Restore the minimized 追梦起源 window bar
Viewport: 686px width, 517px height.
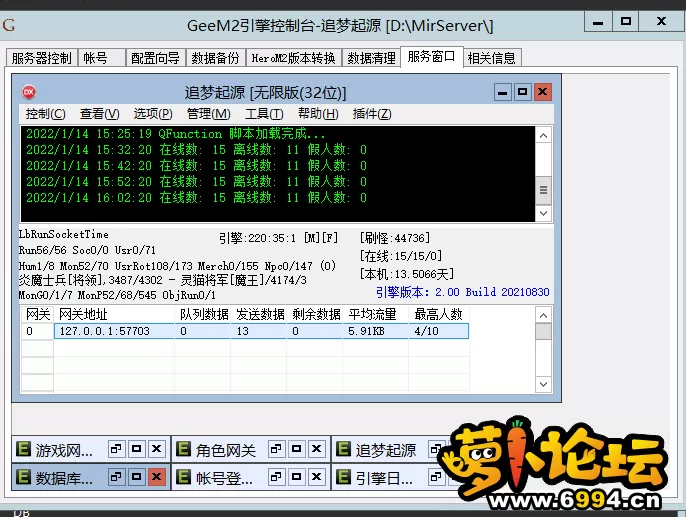436,449
